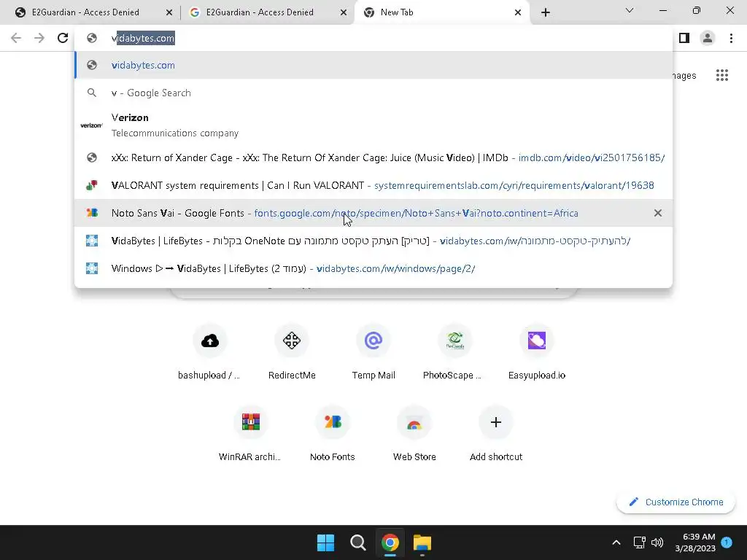
Task: Open the tab search dropdown arrow
Action: [630, 10]
